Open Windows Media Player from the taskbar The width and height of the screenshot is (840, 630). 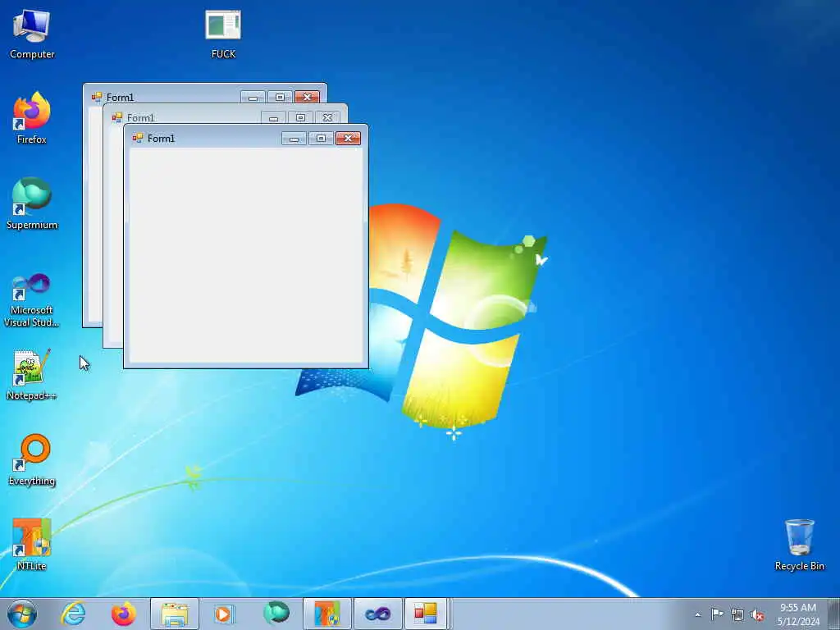pos(224,614)
